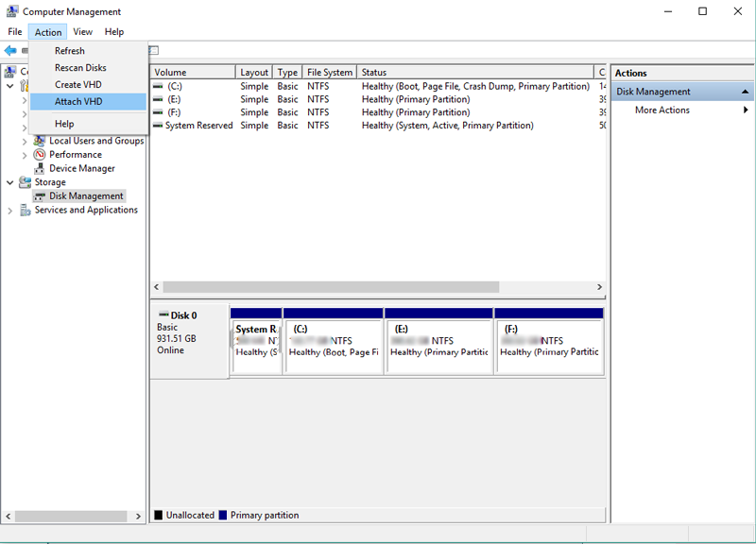Choose Attach VHD from Action menu

point(78,102)
